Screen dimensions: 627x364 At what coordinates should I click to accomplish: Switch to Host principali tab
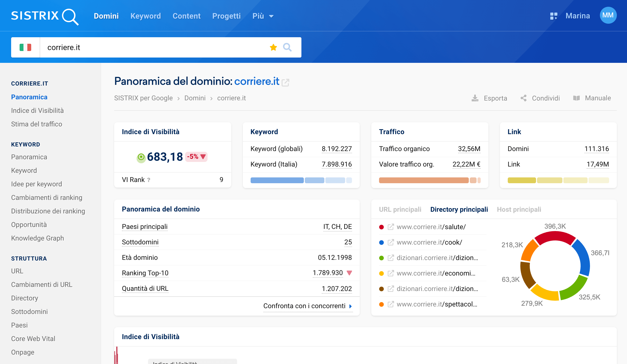click(x=519, y=209)
